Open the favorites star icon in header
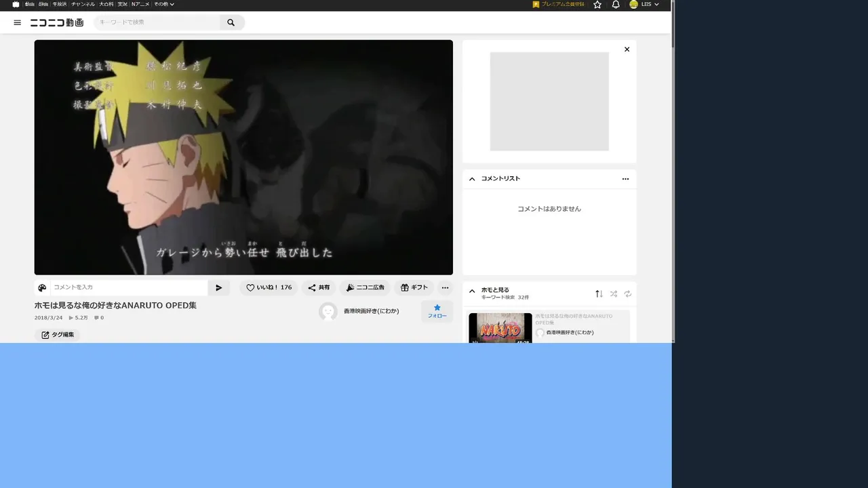 597,4
